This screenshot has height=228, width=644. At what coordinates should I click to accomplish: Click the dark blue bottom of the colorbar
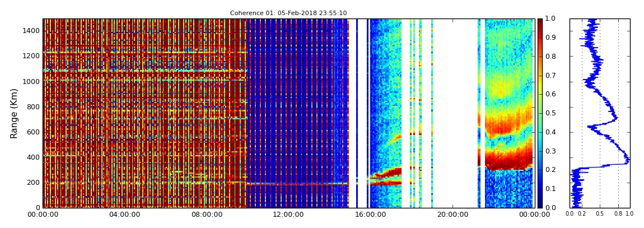pyautogui.click(x=540, y=203)
